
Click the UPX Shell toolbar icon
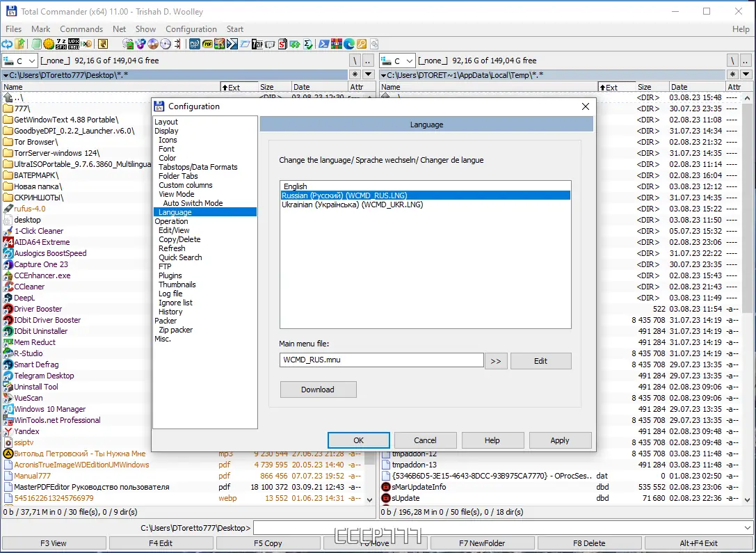point(74,43)
